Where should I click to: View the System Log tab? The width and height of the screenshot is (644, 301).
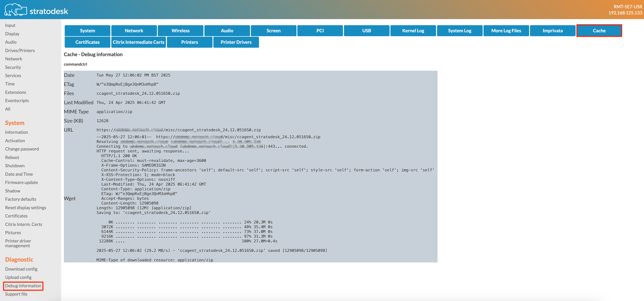pos(460,31)
